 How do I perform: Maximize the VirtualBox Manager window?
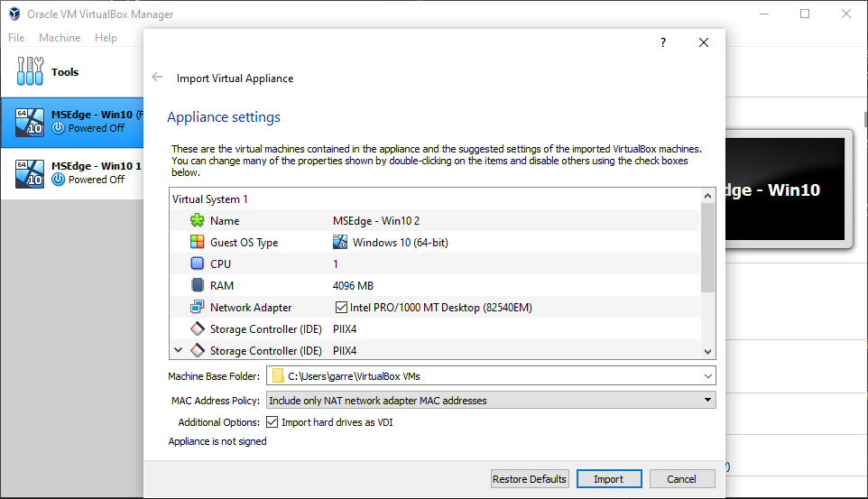click(x=805, y=14)
